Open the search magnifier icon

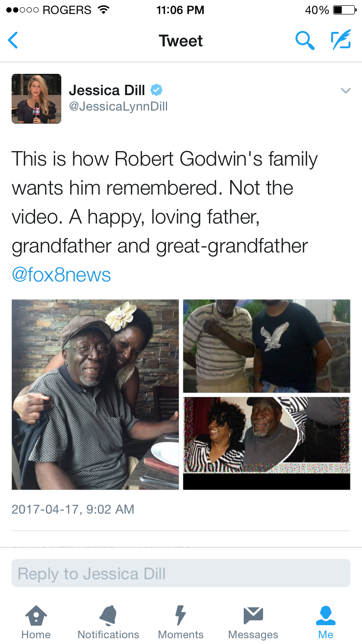click(305, 41)
